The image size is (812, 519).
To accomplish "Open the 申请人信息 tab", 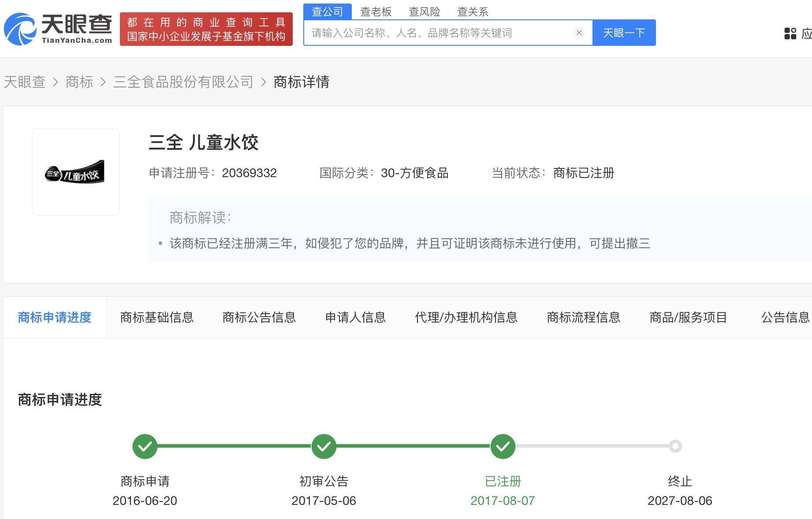I will pyautogui.click(x=356, y=317).
